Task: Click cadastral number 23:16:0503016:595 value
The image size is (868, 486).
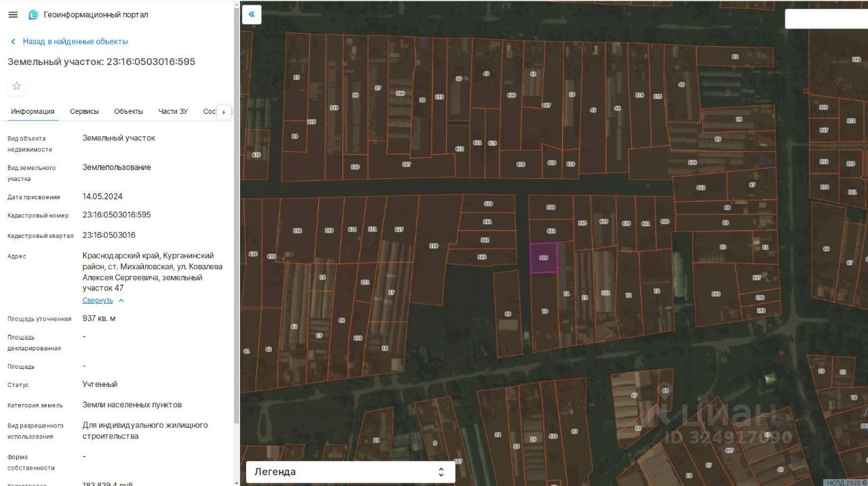Action: point(117,215)
